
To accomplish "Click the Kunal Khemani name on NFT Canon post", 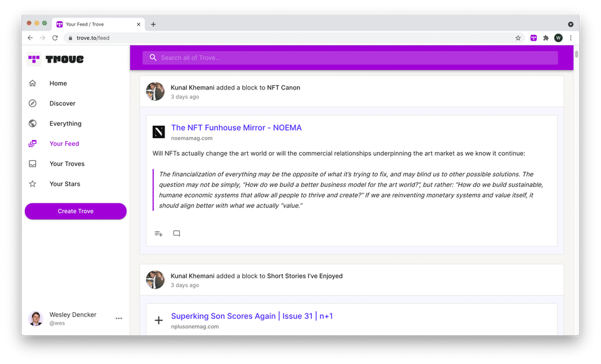I will [192, 88].
